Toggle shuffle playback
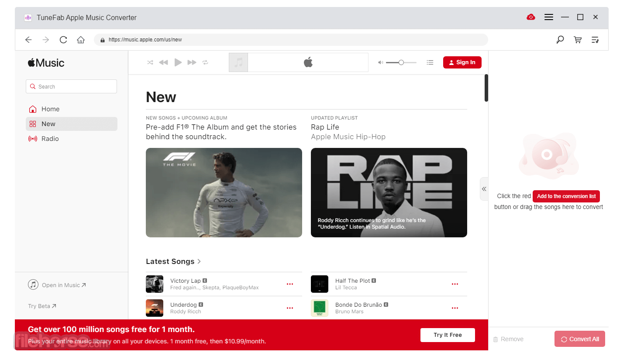 (x=150, y=62)
